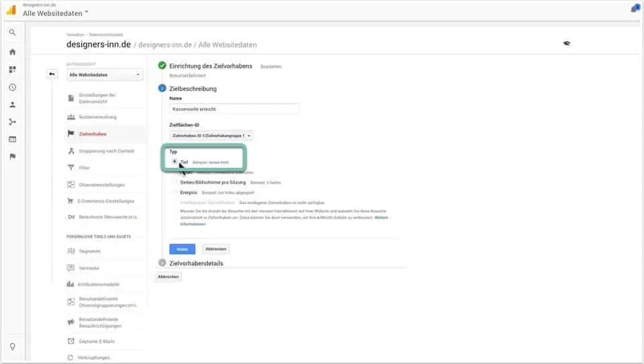
Task: Expand the Zielflächen-ID dropdown
Action: 211,135
